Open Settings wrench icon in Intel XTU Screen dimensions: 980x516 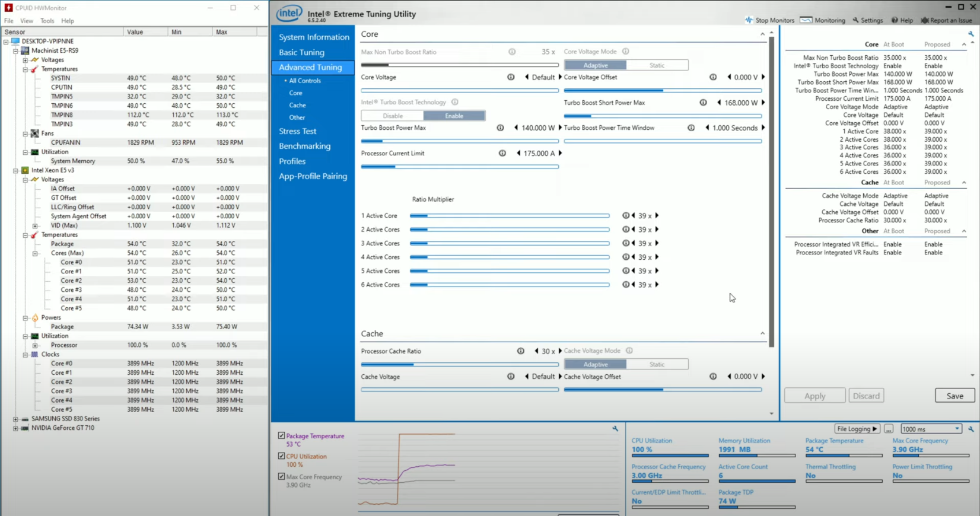[x=855, y=20]
